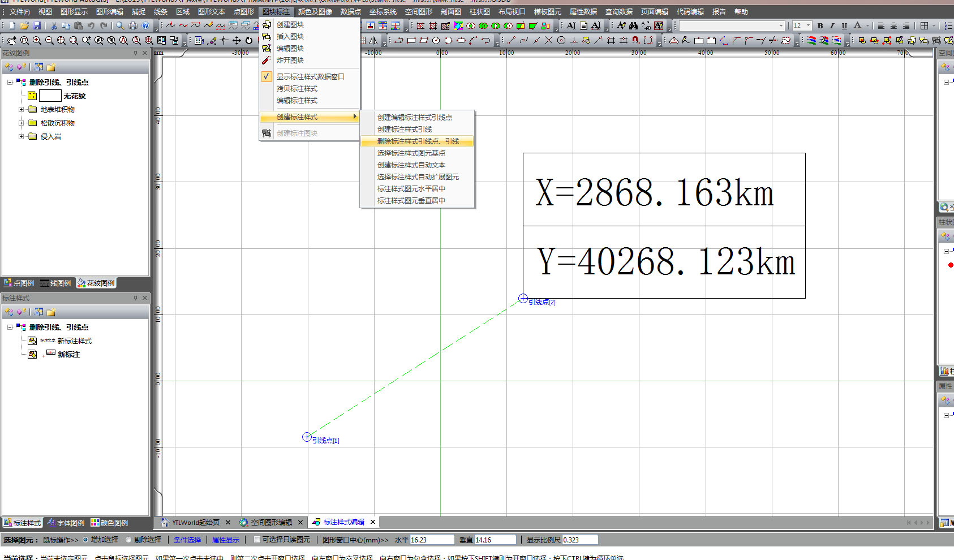Click the 新标注样式 item icon in the tree
The height and width of the screenshot is (560, 954).
(32, 341)
